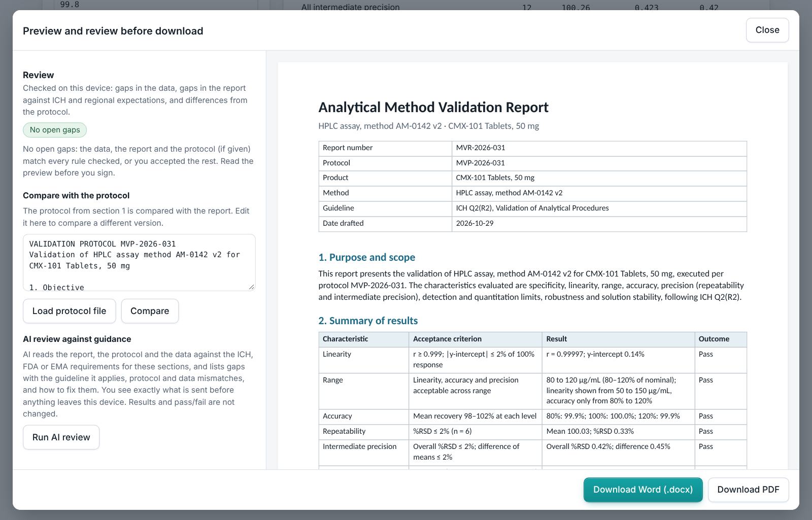The width and height of the screenshot is (812, 520).
Task: Focus the validation protocol text box
Action: [139, 262]
